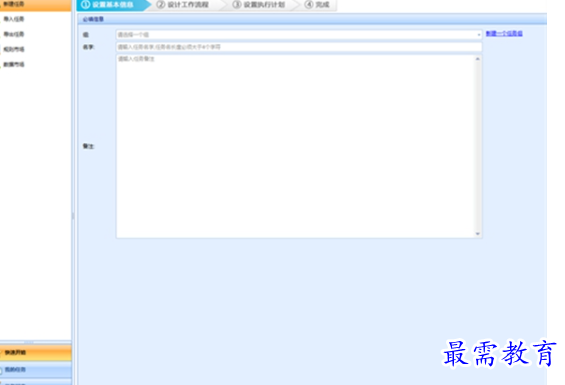This screenshot has width=565, height=385.
Task: Go to 规则市场 in the sidebar
Action: (14, 49)
